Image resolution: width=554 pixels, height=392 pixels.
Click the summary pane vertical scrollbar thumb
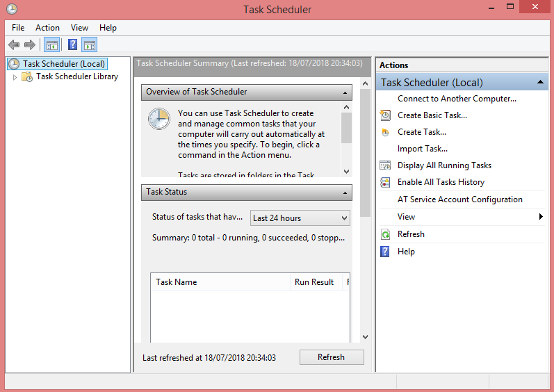(x=366, y=153)
